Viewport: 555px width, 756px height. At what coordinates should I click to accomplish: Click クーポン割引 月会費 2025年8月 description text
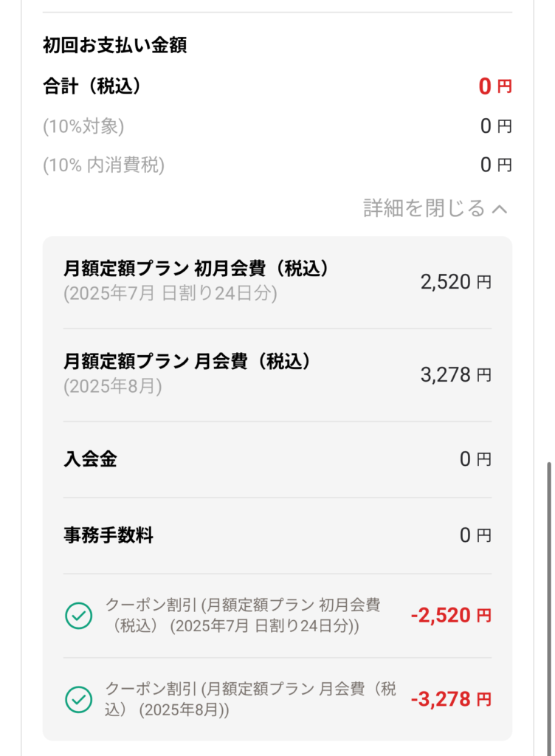(250, 700)
